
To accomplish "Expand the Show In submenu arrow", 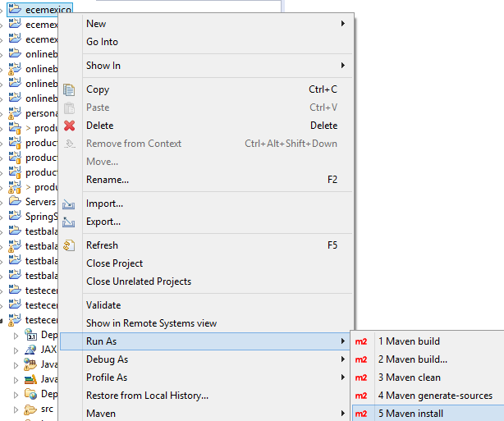I will [x=342, y=66].
